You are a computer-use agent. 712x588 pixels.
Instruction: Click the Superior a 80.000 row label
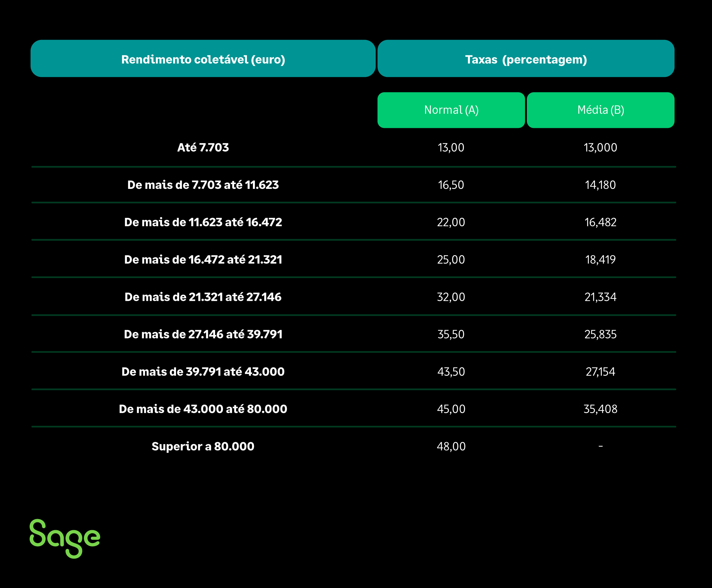tap(203, 446)
